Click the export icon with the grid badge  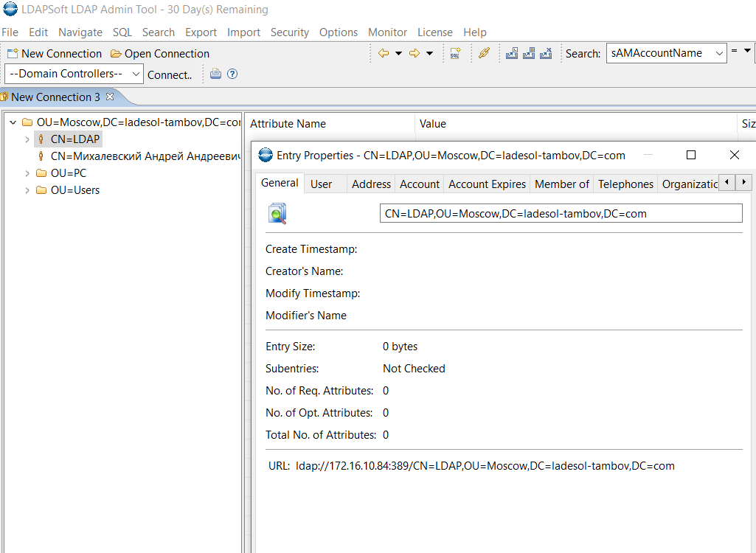click(529, 53)
